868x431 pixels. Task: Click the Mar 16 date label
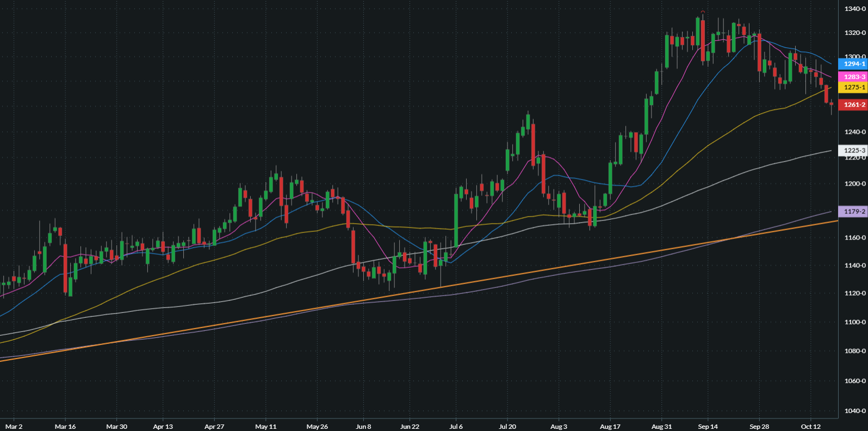click(65, 427)
